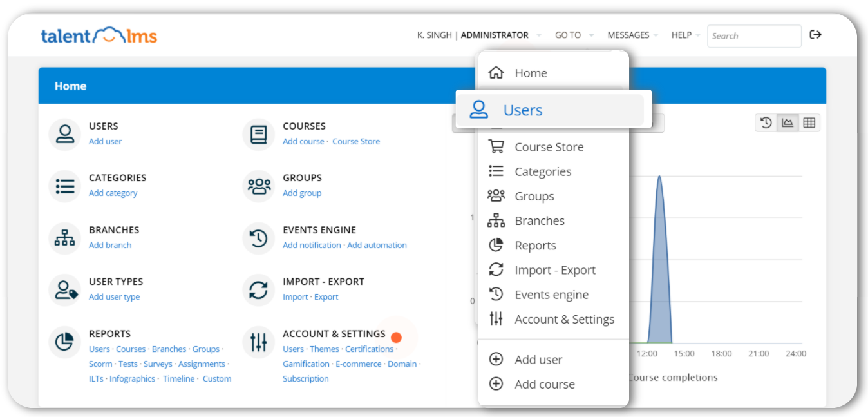868x417 pixels.
Task: Open the HELP dropdown
Action: pos(686,35)
